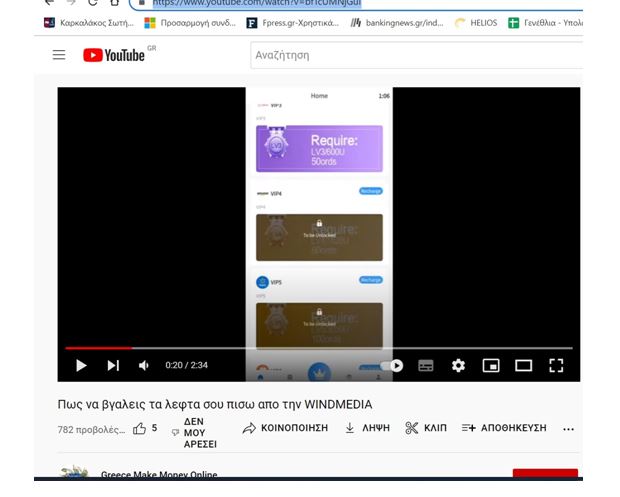Switch to theater mode
Image resolution: width=620 pixels, height=497 pixels.
(x=523, y=366)
